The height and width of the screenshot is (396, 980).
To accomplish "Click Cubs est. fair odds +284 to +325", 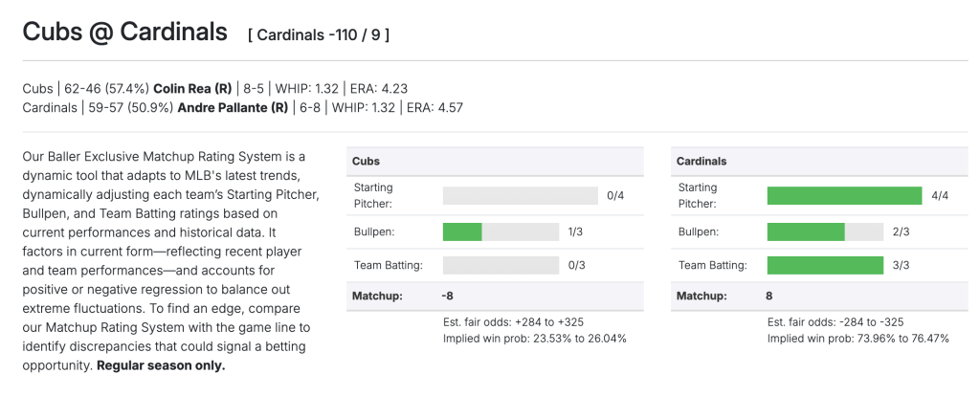I will tap(514, 322).
